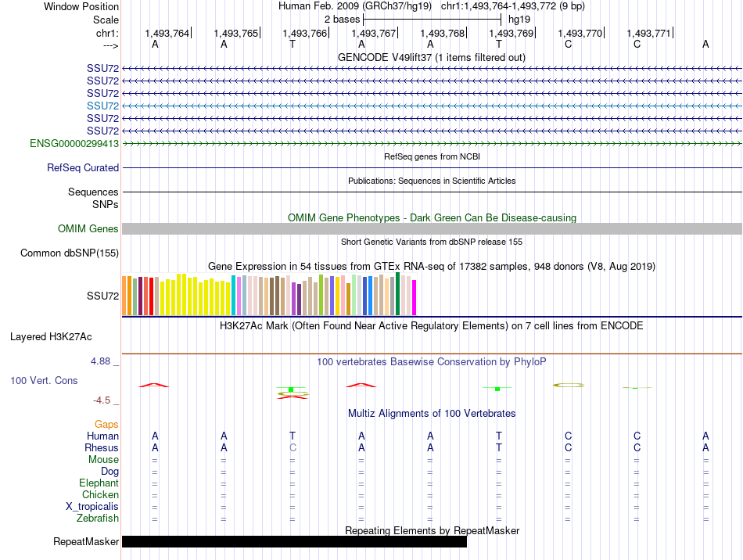Image resolution: width=743 pixels, height=560 pixels.
Task: Click the Multiz Alignments of 100 Vertebrates title
Action: tap(431, 413)
